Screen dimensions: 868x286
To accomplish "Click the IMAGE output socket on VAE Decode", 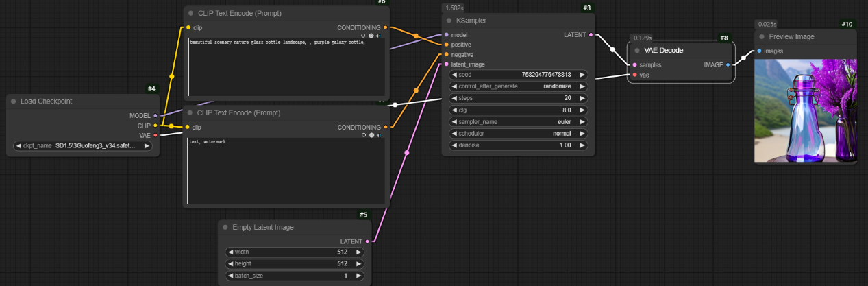I will coord(728,64).
